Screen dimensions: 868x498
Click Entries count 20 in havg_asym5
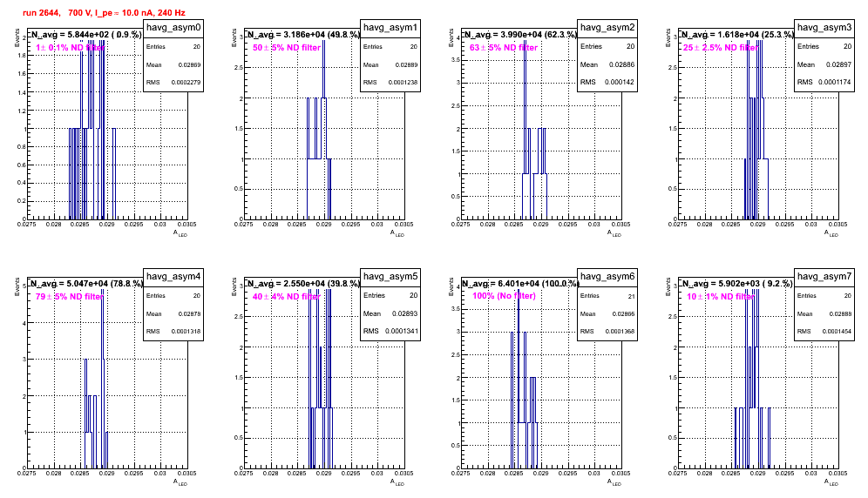(x=413, y=295)
